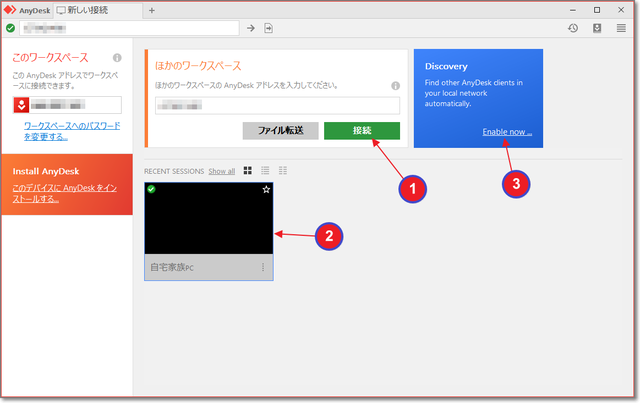
Task: Click info icon in このワークスペース panel
Action: tap(117, 58)
